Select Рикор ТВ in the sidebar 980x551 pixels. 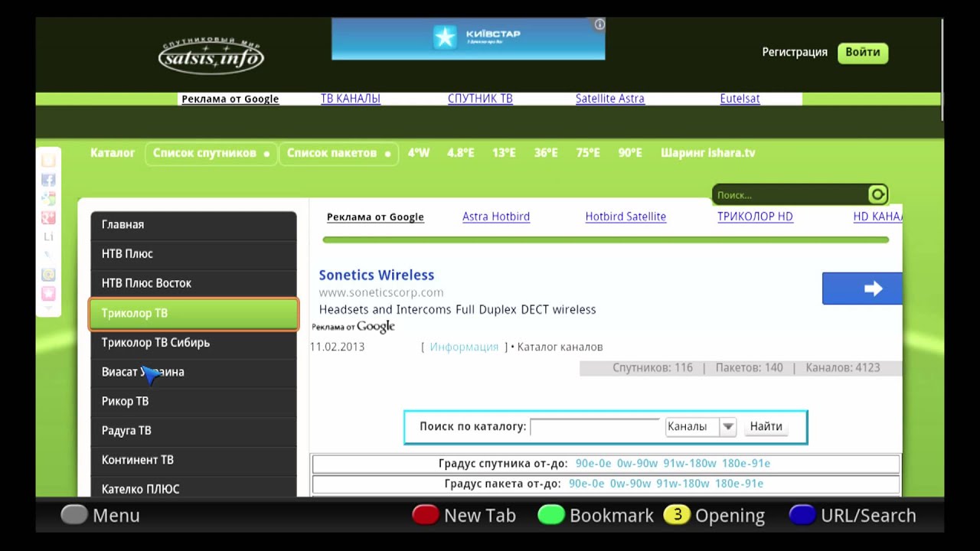pos(194,401)
